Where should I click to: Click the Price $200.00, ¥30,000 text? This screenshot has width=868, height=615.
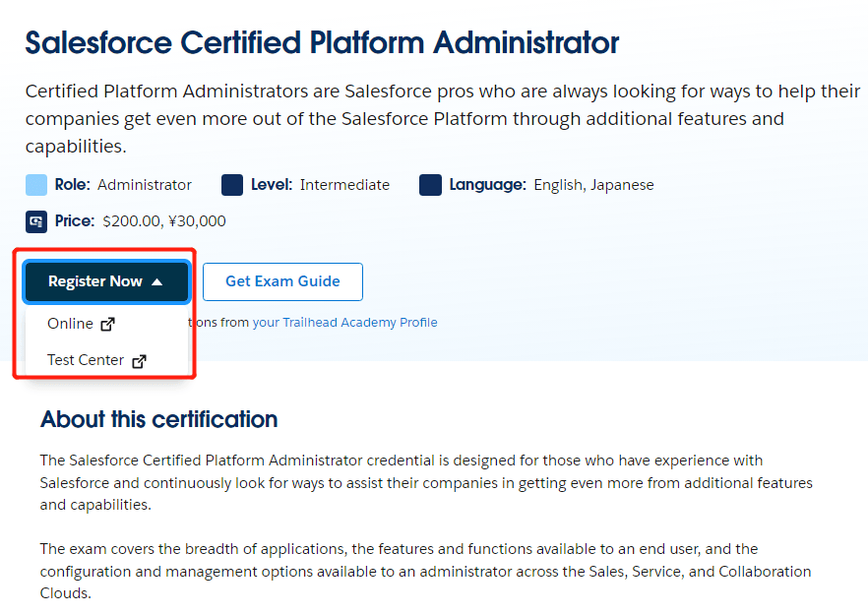(140, 221)
